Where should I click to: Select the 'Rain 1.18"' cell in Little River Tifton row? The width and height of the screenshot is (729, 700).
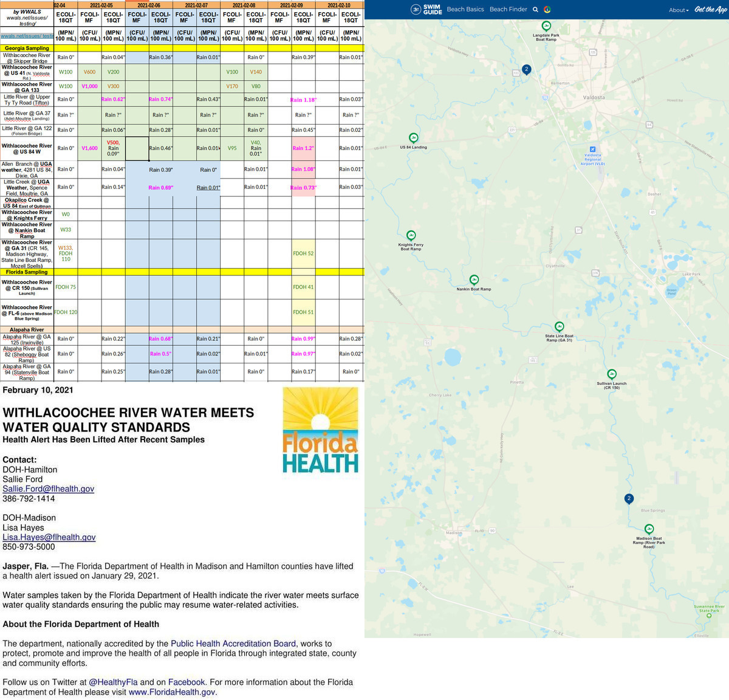click(x=303, y=100)
